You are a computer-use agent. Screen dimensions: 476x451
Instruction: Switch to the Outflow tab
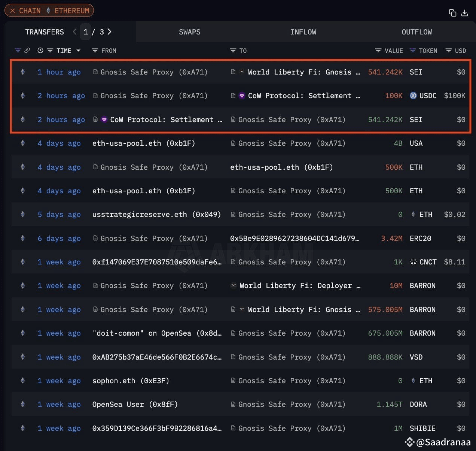pos(416,32)
